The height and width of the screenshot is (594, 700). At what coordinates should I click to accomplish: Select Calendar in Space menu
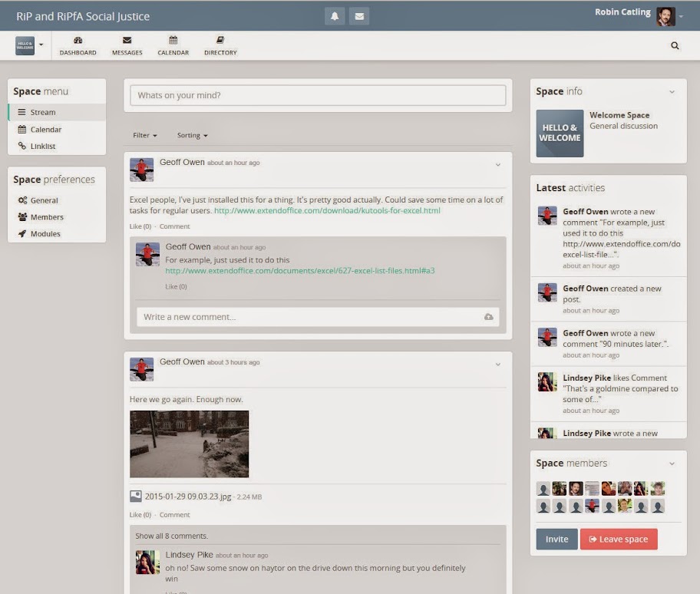coord(57,130)
